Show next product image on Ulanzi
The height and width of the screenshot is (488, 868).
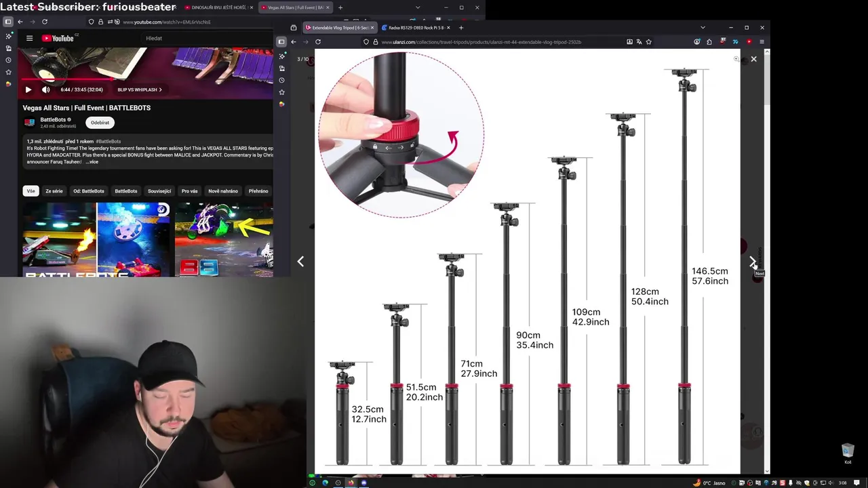753,262
